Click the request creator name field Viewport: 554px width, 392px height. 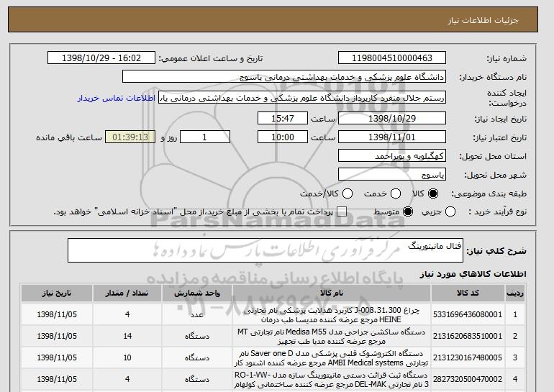click(x=302, y=98)
